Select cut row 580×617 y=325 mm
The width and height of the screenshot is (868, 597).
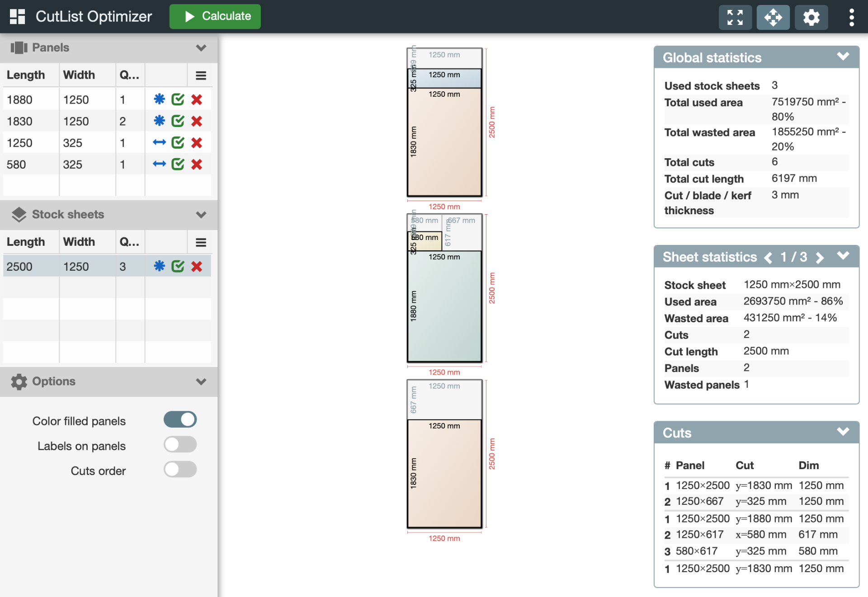[756, 551]
